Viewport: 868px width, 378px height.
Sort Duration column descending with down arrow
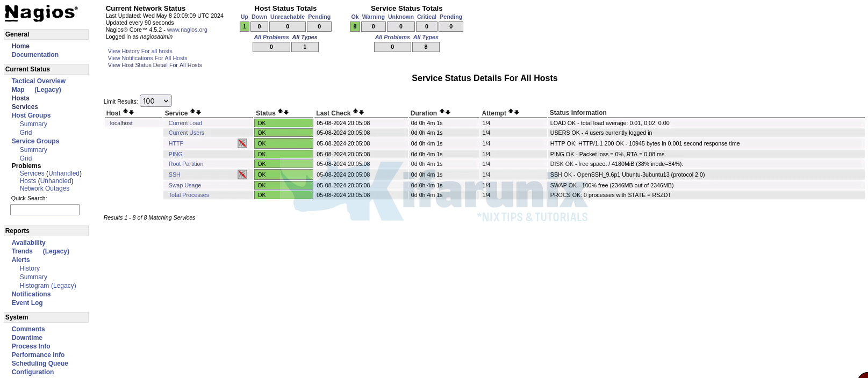tap(448, 112)
